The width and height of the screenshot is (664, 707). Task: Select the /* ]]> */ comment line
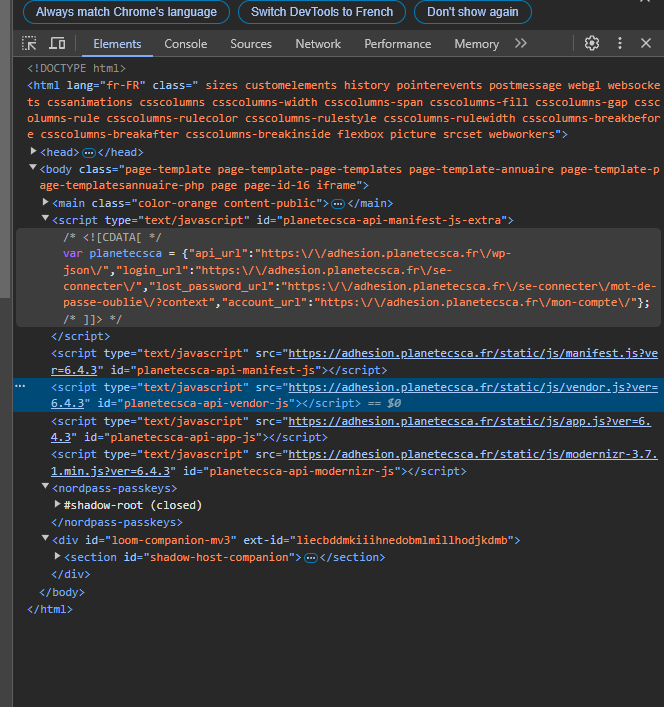coord(92,319)
